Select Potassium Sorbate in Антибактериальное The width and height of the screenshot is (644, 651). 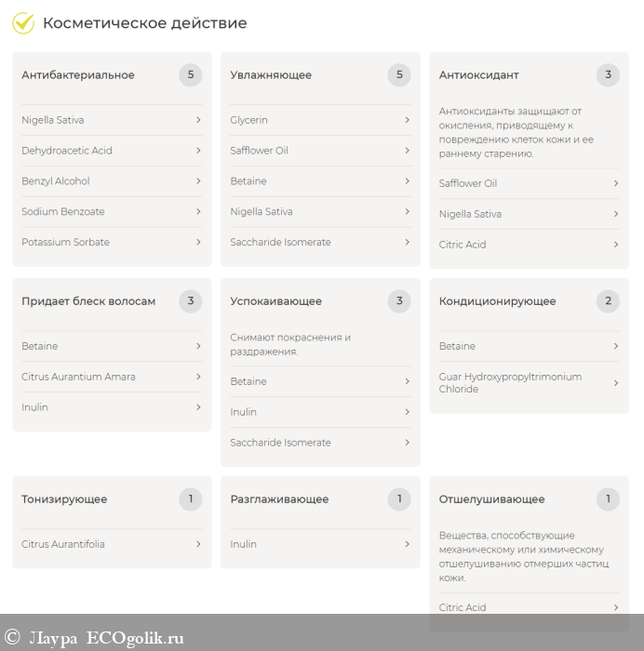[65, 243]
